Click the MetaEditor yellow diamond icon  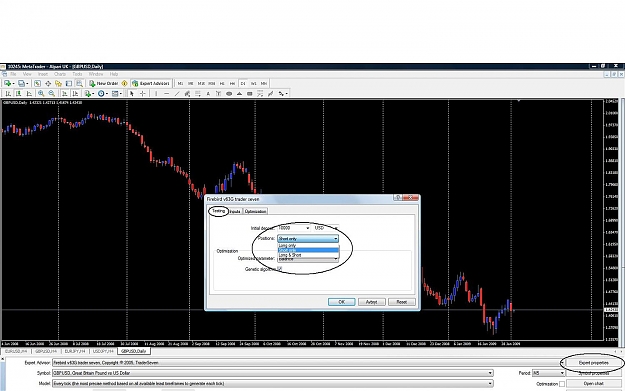[x=124, y=83]
